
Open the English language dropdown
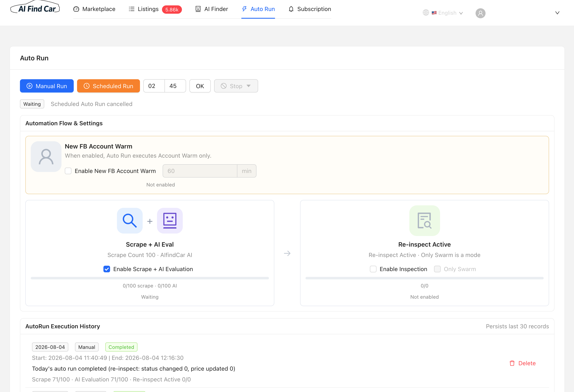pos(447,13)
